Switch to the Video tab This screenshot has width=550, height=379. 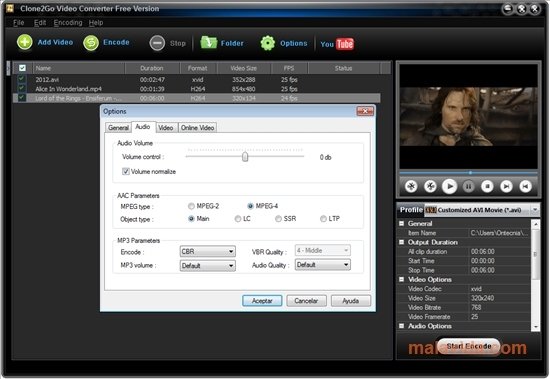tap(166, 128)
